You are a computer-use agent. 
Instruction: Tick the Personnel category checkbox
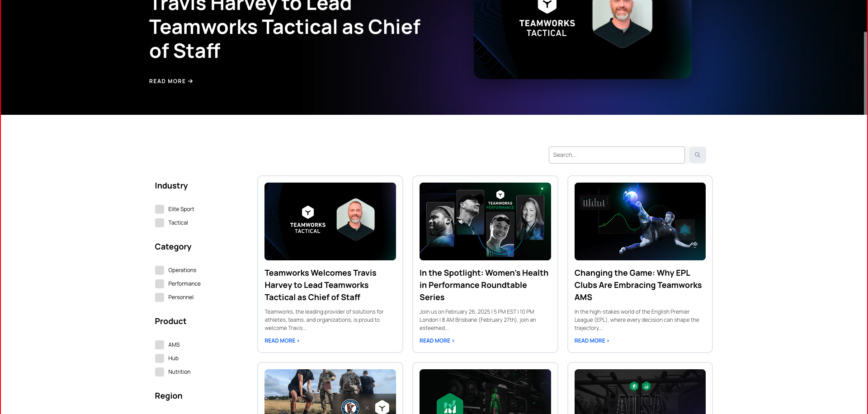pos(160,297)
